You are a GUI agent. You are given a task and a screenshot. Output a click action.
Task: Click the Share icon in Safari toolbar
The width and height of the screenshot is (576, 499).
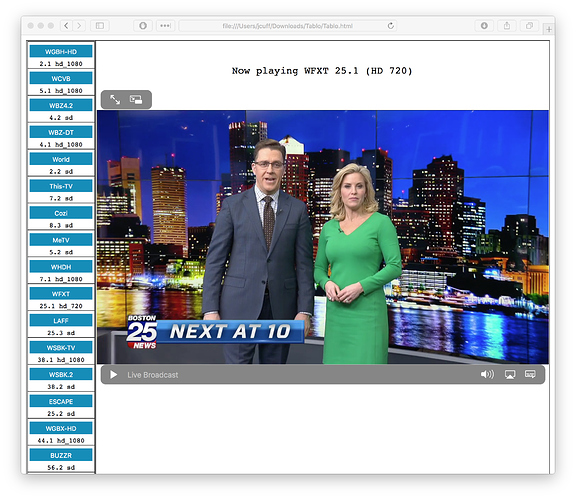pos(507,26)
